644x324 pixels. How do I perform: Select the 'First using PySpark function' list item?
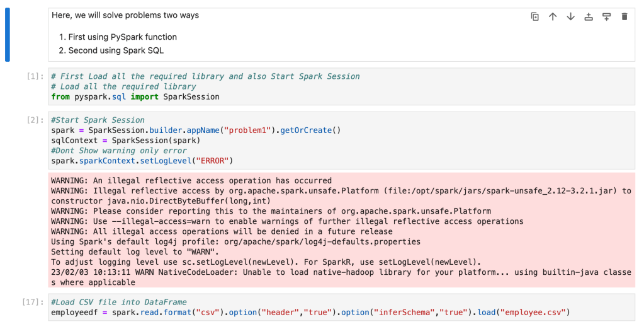pyautogui.click(x=122, y=37)
